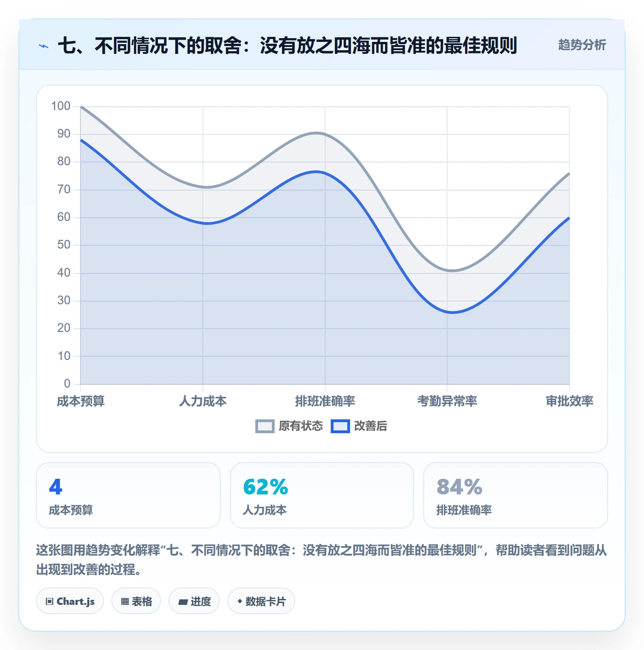Click the lightning icon beside the title

pyautogui.click(x=44, y=46)
